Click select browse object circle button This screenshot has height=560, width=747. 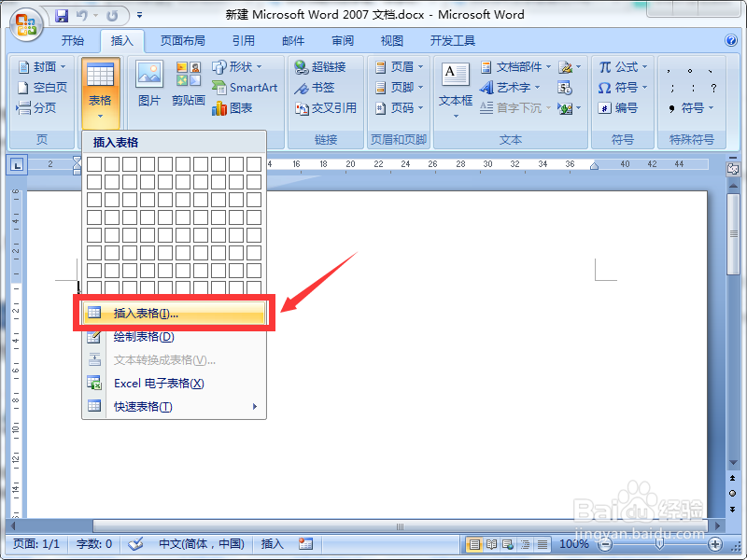point(733,494)
